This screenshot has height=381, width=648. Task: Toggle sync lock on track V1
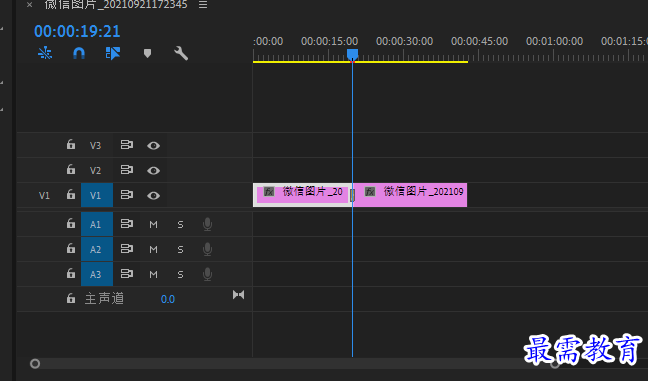click(x=126, y=195)
